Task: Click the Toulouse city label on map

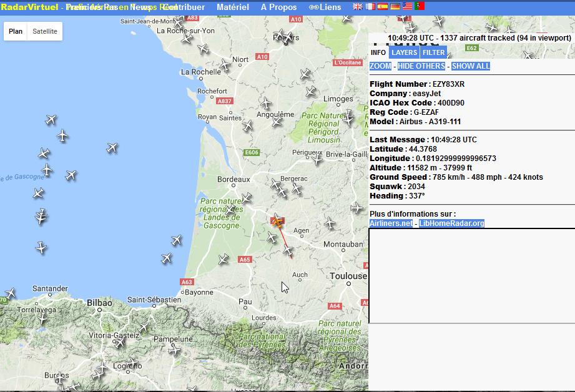Action: coord(348,276)
